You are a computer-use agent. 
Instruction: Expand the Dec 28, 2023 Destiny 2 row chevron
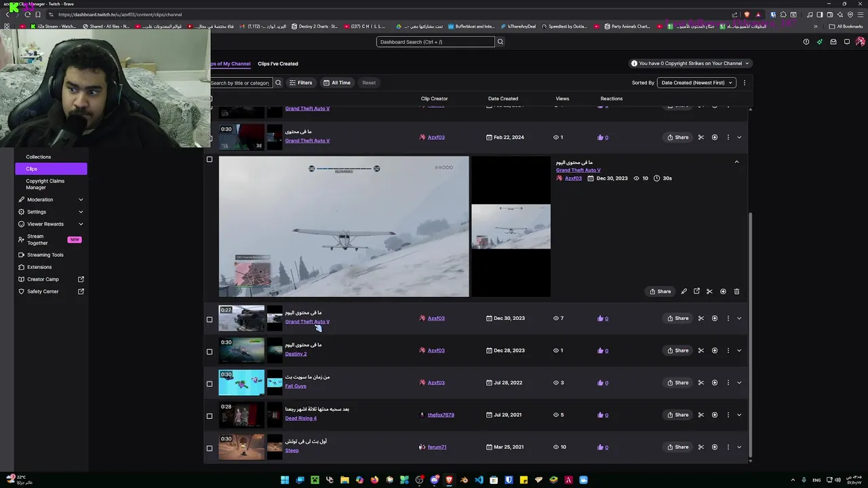pos(739,350)
